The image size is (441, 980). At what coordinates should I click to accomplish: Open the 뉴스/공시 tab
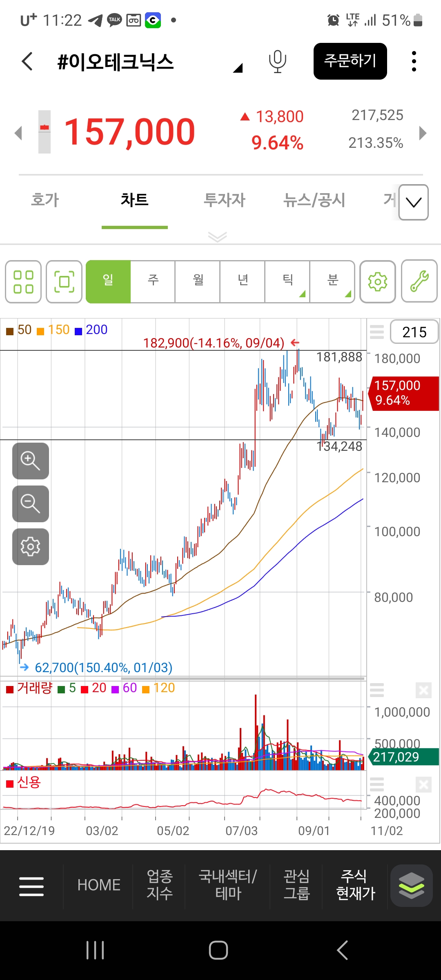[314, 200]
